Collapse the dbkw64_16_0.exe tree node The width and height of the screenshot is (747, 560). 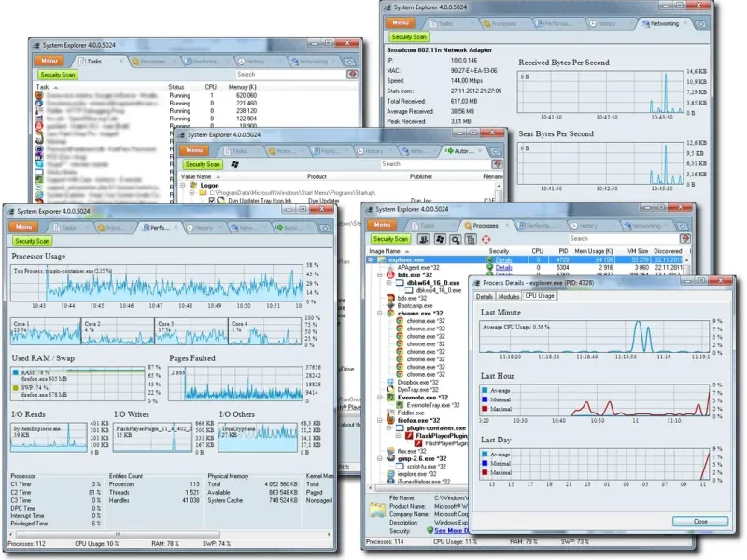[x=389, y=283]
